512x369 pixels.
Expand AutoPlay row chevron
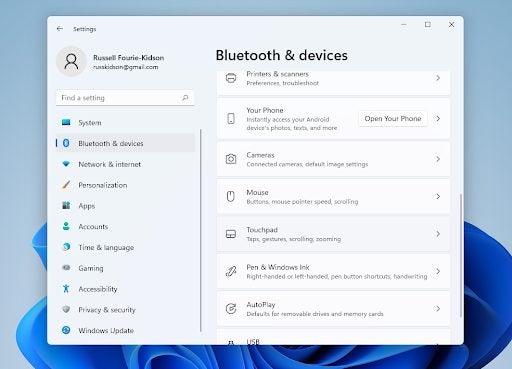point(438,309)
